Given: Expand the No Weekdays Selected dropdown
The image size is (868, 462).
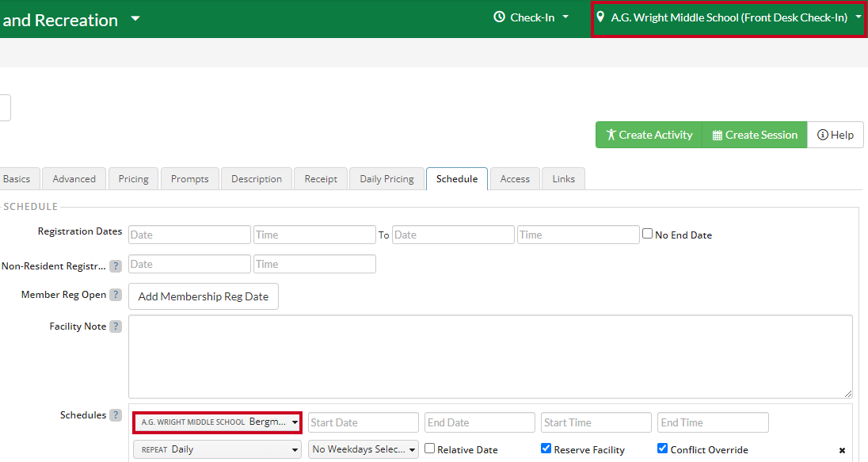Looking at the screenshot, I should point(364,449).
